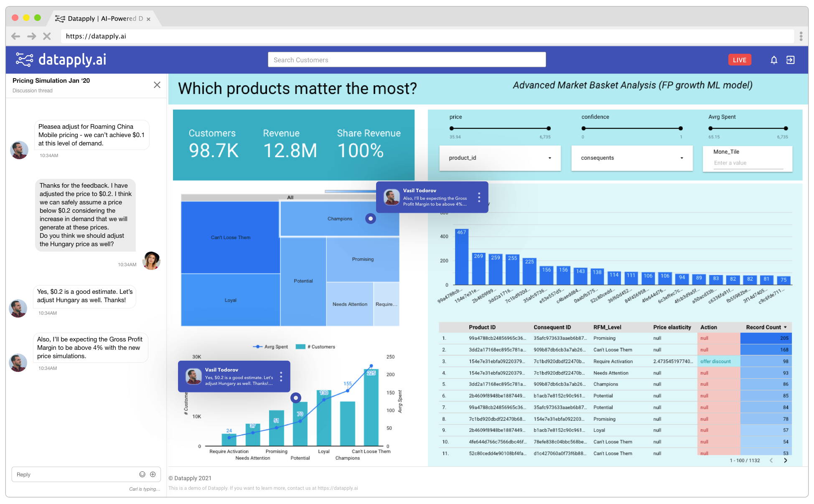
Task: Click the browser stop loading icon
Action: 47,36
